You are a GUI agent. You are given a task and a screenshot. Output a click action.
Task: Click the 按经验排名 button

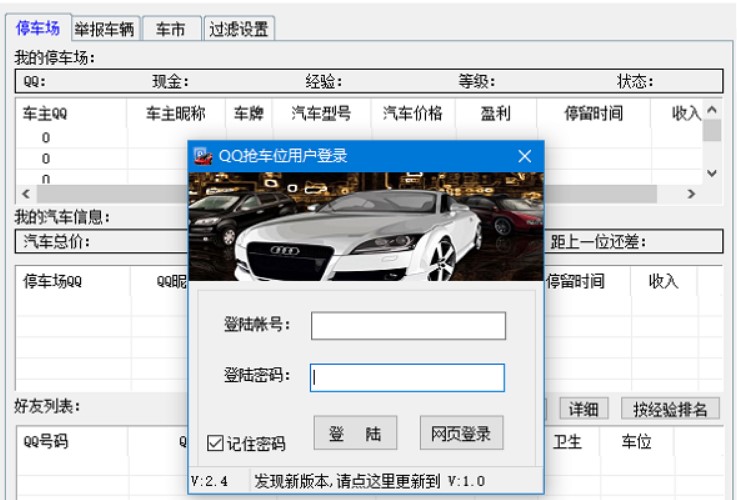[x=670, y=409]
